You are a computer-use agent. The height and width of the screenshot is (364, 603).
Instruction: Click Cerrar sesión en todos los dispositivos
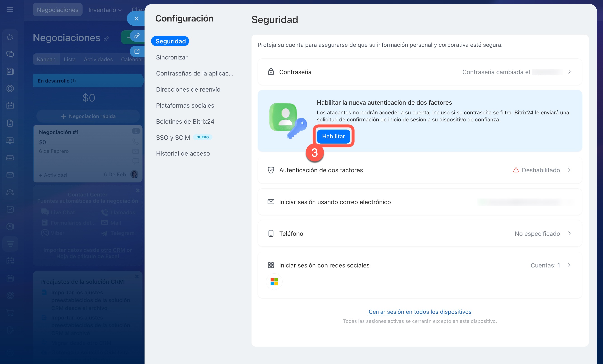tap(420, 312)
